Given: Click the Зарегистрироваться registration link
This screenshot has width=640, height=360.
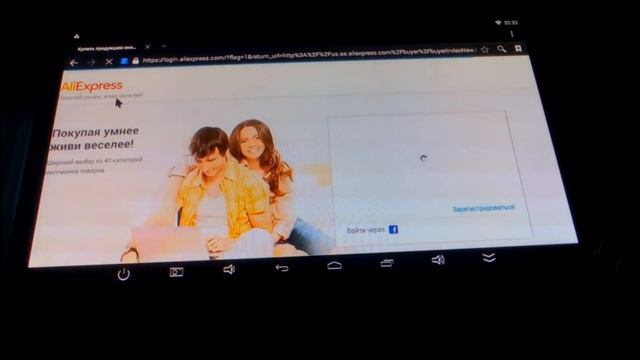Looking at the screenshot, I should pos(484,209).
